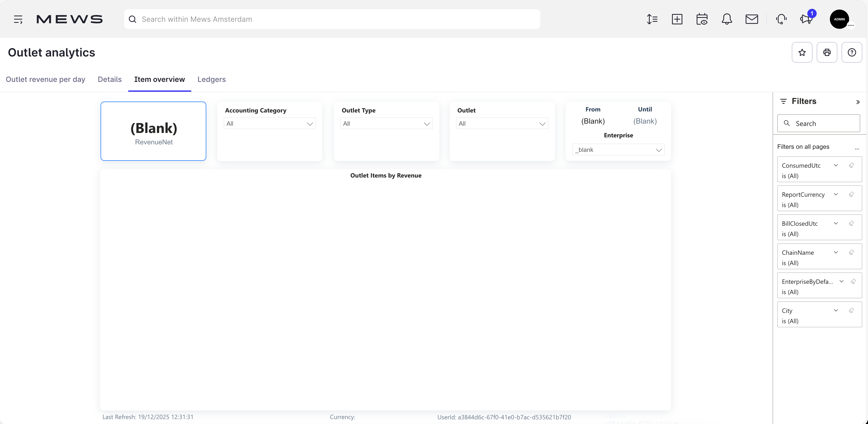Viewport: 868px width, 424px height.
Task: Click the Until date (Blank) value
Action: 645,121
